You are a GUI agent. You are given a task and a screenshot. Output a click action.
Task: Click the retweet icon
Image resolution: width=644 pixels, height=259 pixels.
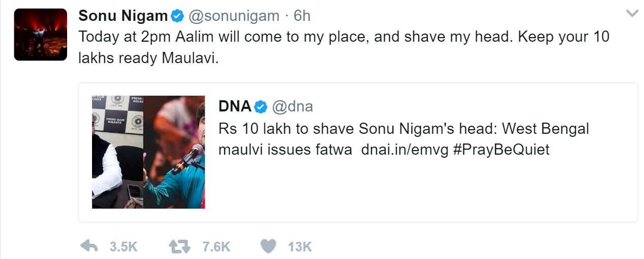click(179, 247)
